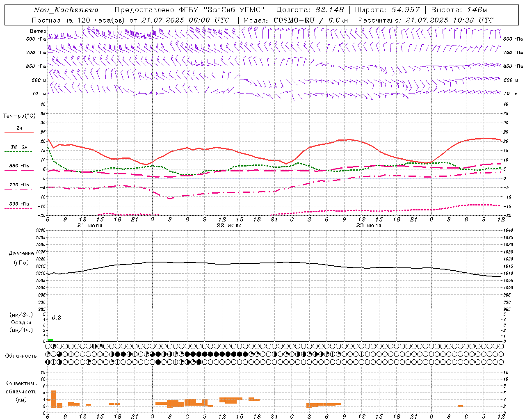Click the Тем-ра(°C) axis label
Screen dimensions: 525x420
pyautogui.click(x=19, y=116)
